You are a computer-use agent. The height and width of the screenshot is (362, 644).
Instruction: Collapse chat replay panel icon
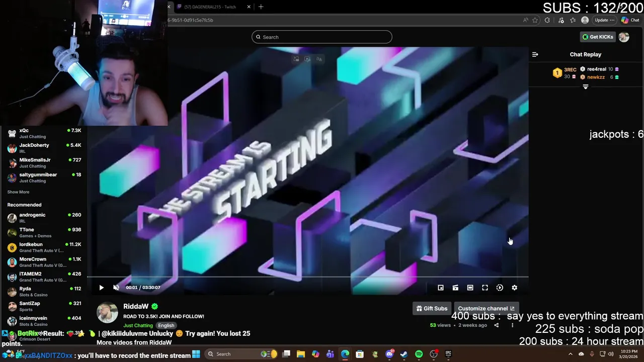coord(535,54)
